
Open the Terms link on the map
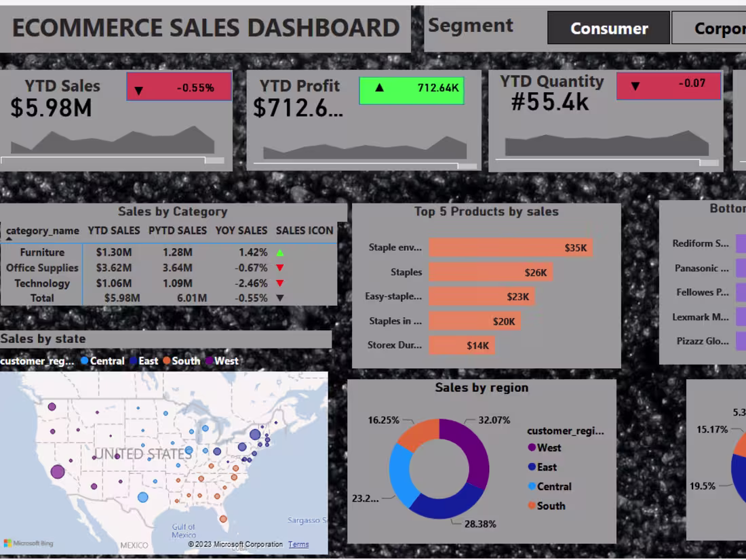click(298, 544)
